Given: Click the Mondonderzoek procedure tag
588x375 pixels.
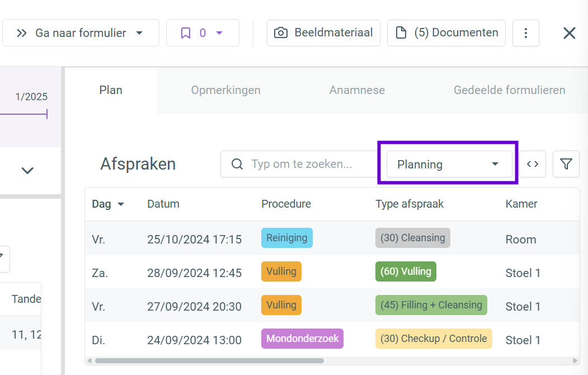Looking at the screenshot, I should 302,339.
